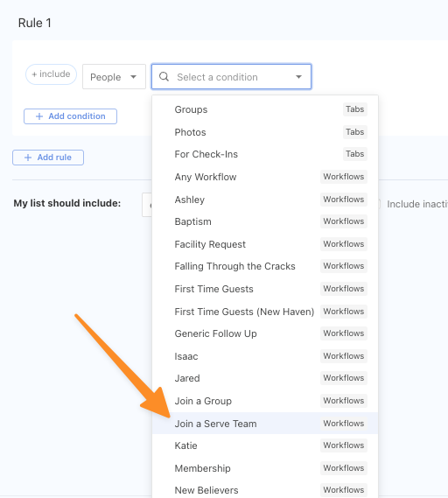This screenshot has width=448, height=498.
Task: Expand the Select a condition arrow
Action: point(298,76)
